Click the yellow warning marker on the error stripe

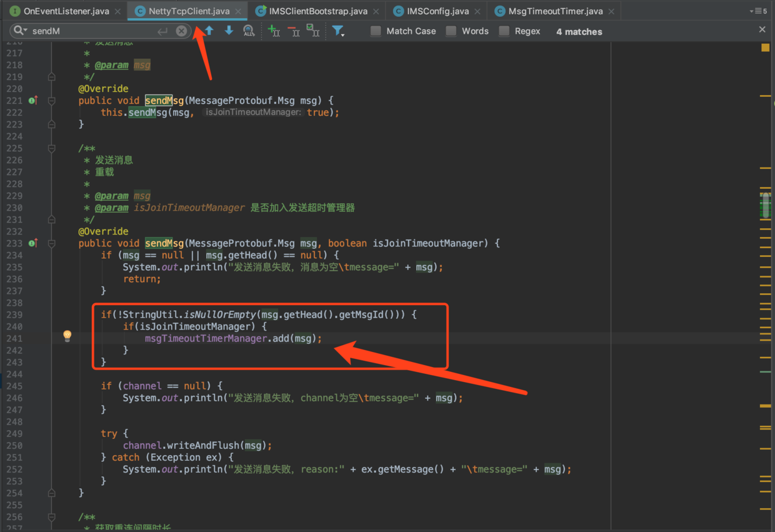(766, 48)
